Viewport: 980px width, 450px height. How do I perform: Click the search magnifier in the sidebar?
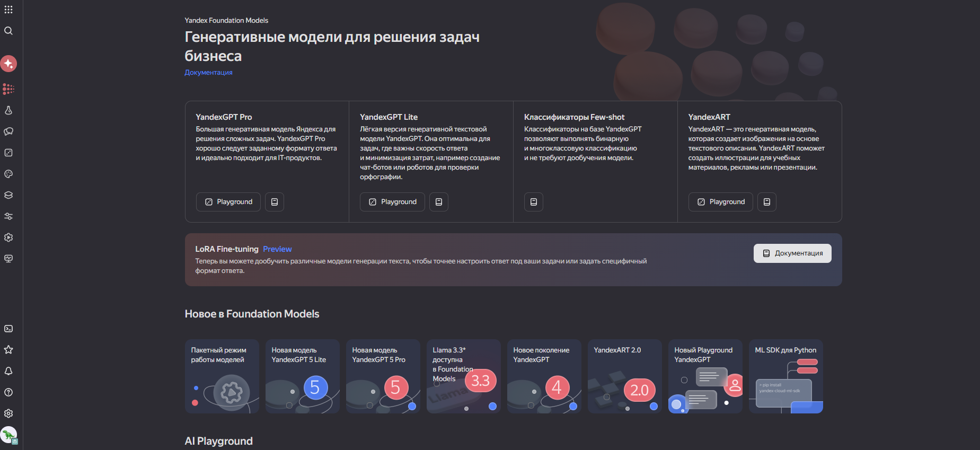click(x=8, y=31)
